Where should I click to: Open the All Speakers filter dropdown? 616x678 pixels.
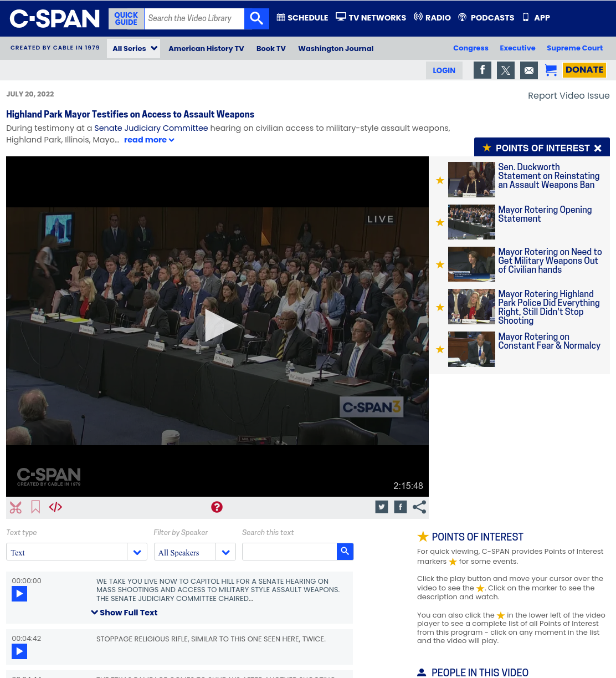[x=195, y=552]
